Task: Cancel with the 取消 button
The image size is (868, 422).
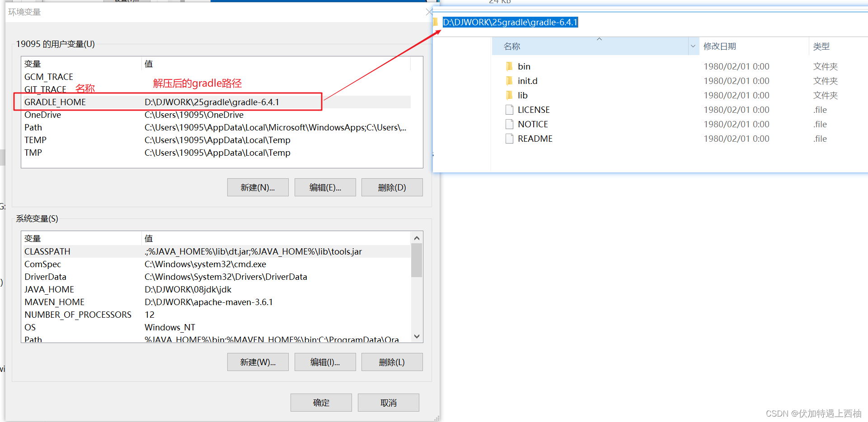Action: pos(388,403)
